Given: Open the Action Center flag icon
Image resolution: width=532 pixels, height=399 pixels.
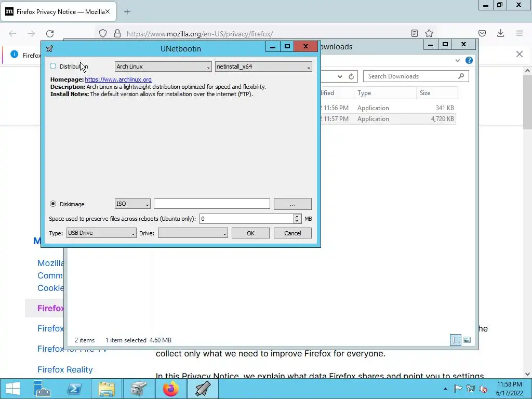Looking at the screenshot, I should [x=458, y=389].
